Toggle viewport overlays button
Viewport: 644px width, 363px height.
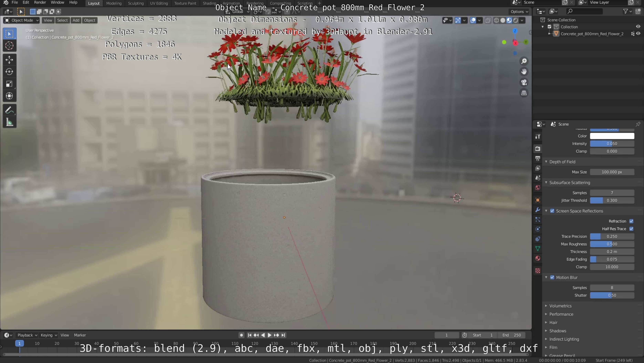tap(473, 20)
